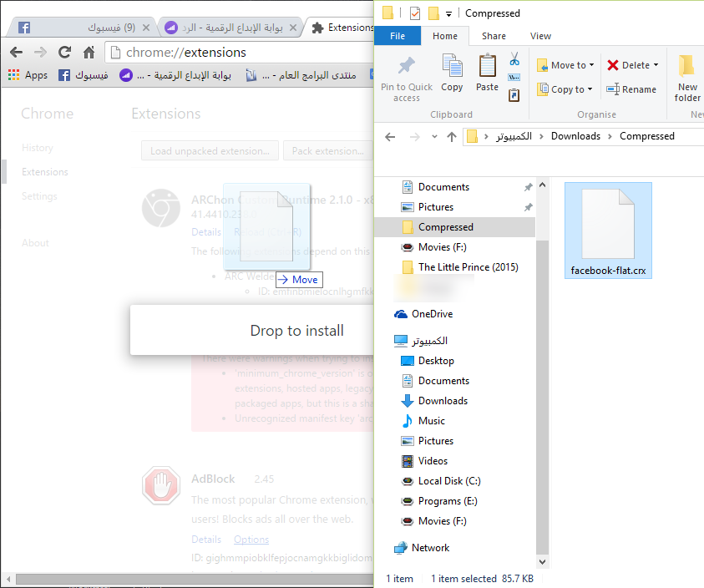
Task: Create a New folder from ribbon
Action: pos(687,79)
